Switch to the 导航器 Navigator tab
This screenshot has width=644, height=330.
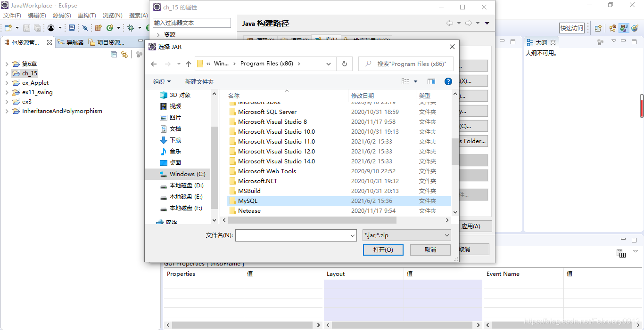click(71, 42)
